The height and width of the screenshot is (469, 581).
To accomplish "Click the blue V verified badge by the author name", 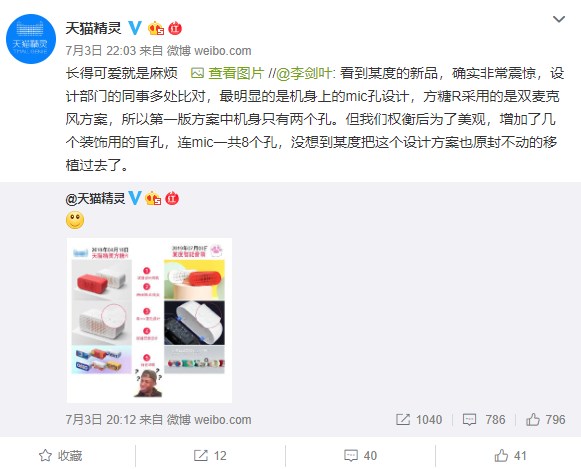I will pos(135,28).
